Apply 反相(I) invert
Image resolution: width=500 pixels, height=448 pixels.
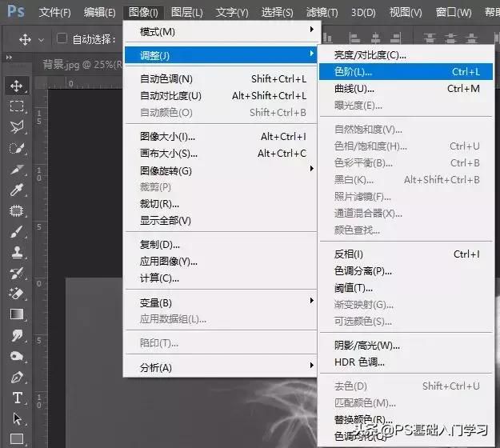point(406,254)
